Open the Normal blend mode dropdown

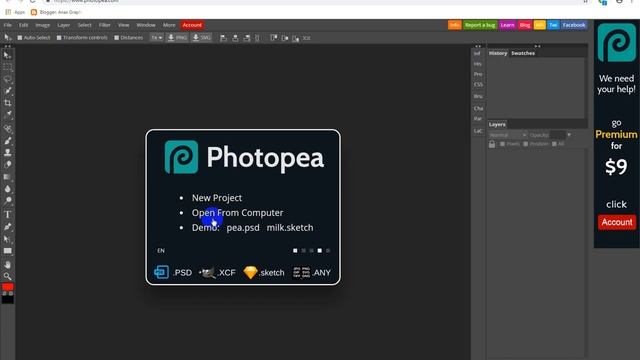[508, 135]
